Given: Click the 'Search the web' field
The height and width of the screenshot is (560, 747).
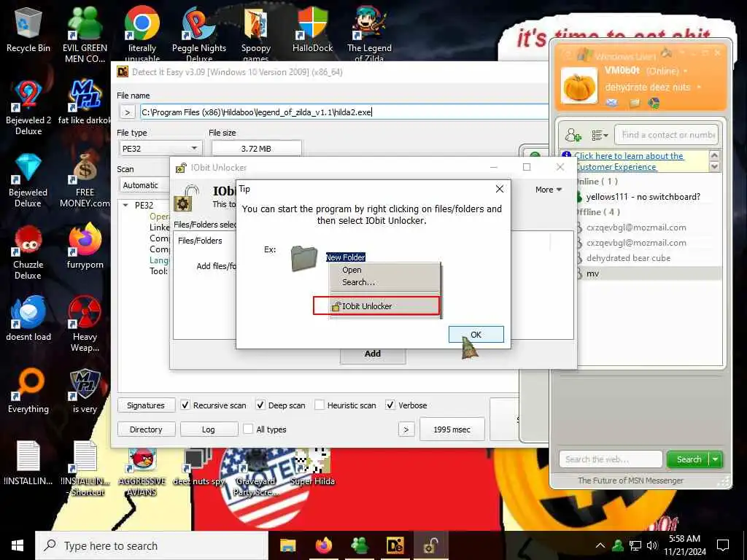Looking at the screenshot, I should click(x=611, y=459).
